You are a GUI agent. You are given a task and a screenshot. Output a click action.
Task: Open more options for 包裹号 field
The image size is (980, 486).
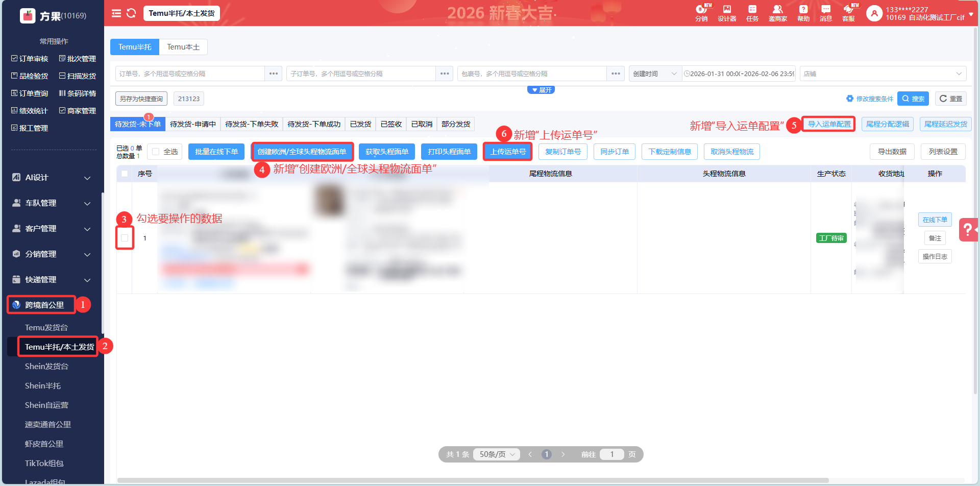pos(616,74)
